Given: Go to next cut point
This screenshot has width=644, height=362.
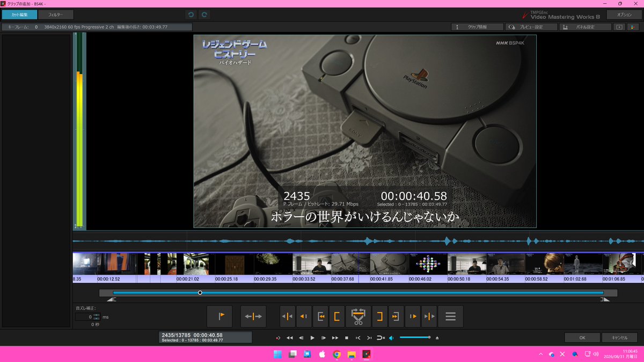Looking at the screenshot, I should click(369, 338).
